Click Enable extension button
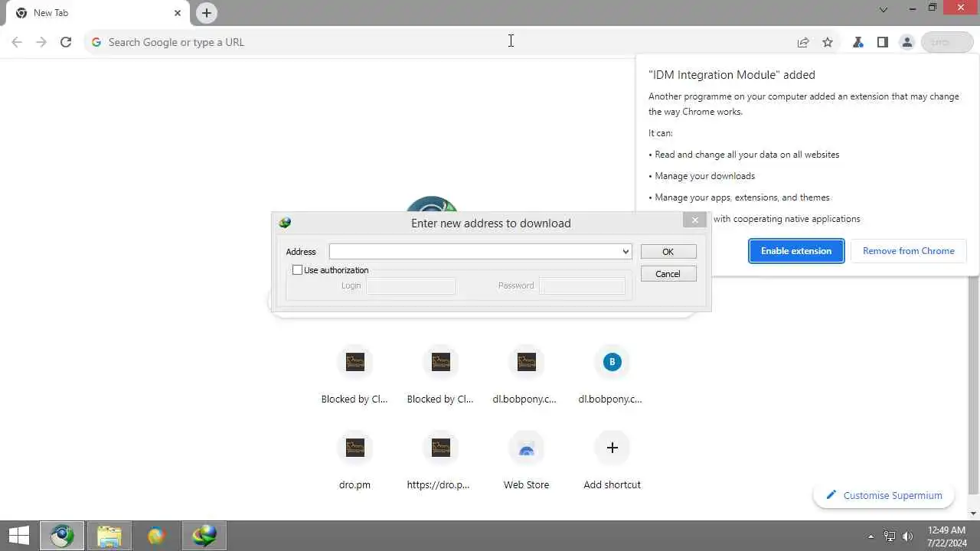This screenshot has height=551, width=980. click(796, 251)
